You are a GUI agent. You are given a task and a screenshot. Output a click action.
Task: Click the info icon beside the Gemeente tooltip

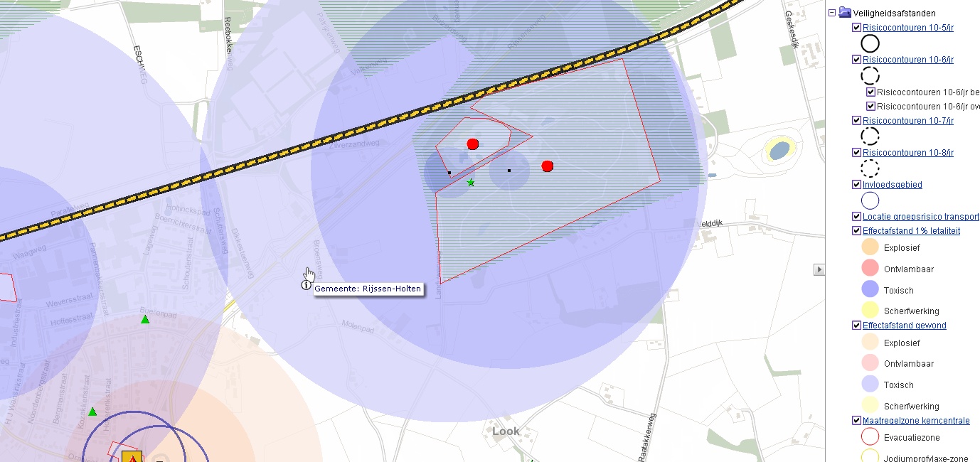pos(306,285)
